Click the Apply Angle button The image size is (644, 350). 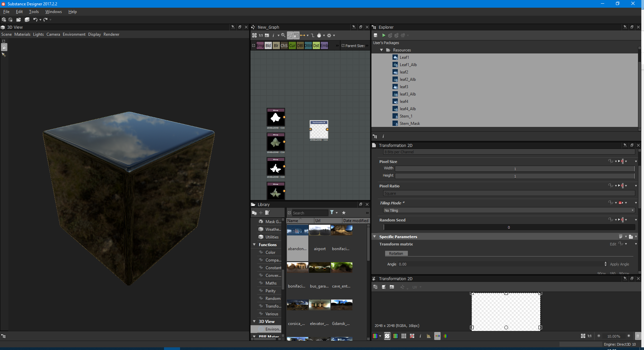point(619,264)
